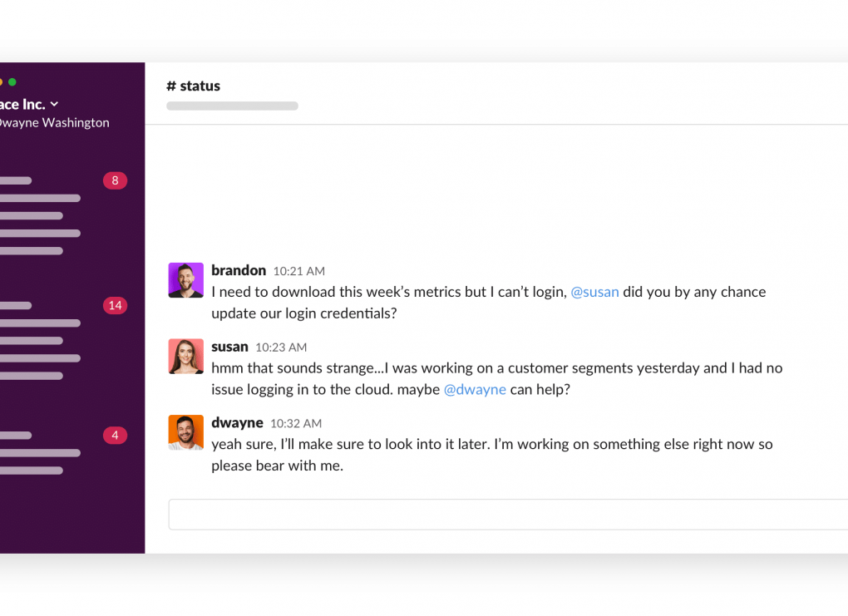Viewport: 848px width, 616px height.
Task: Open the workspace name dropdown chevron
Action: [x=54, y=105]
